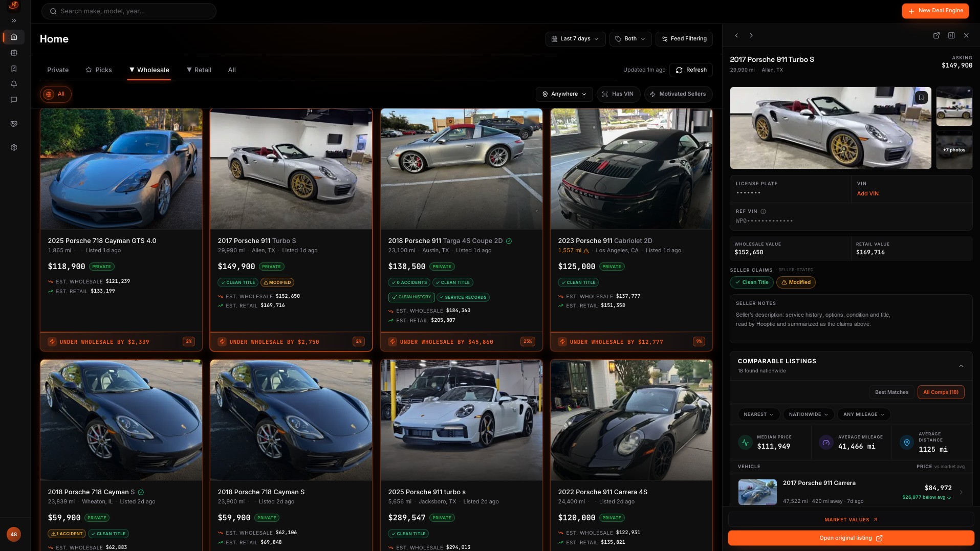980x551 pixels.
Task: Select the All source filter chip
Action: (x=55, y=94)
